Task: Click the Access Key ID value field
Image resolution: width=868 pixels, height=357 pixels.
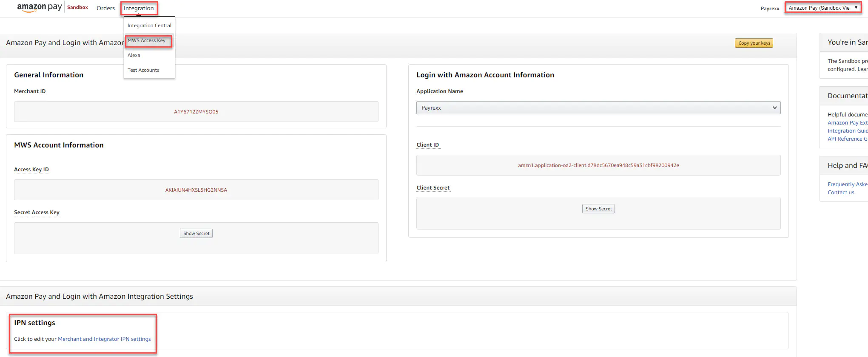Action: pyautogui.click(x=196, y=190)
